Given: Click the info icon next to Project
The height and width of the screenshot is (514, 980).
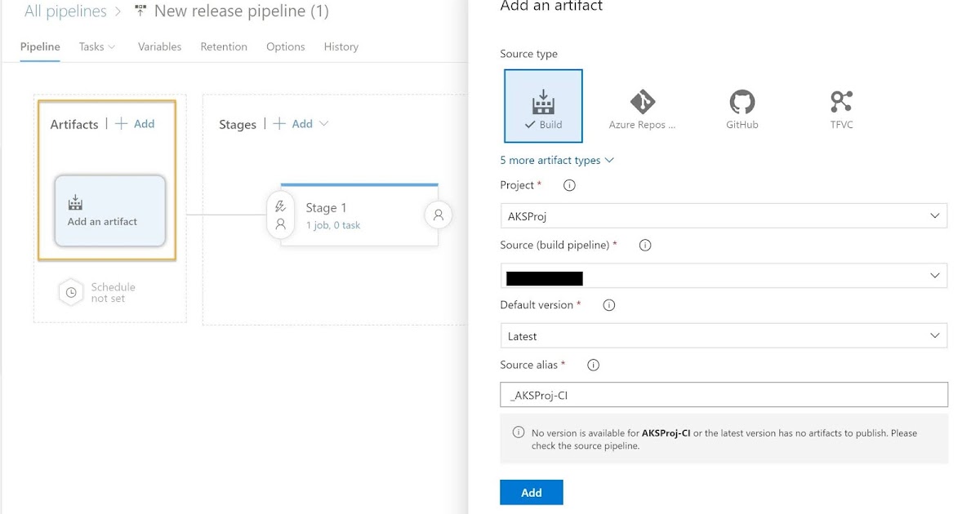Looking at the screenshot, I should click(568, 185).
